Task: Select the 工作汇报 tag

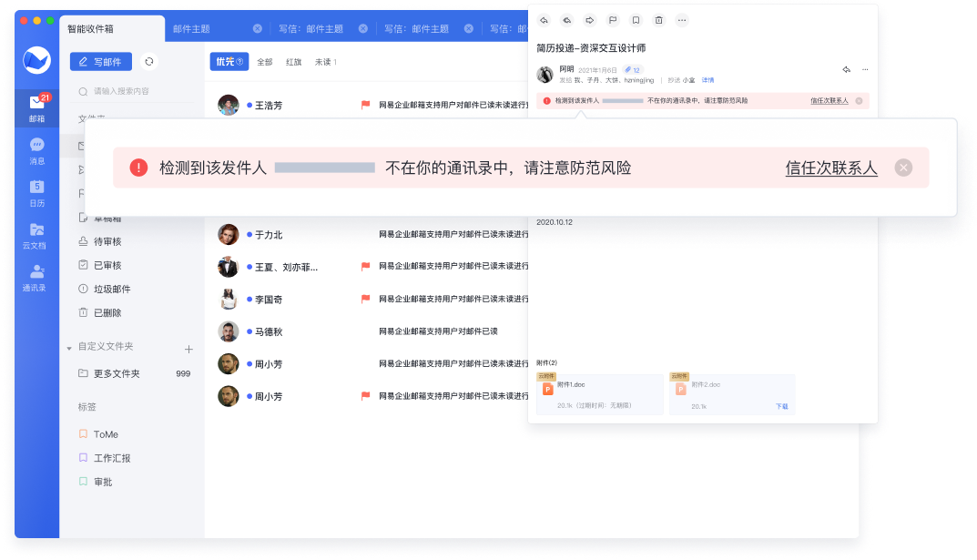Action: pos(112,458)
